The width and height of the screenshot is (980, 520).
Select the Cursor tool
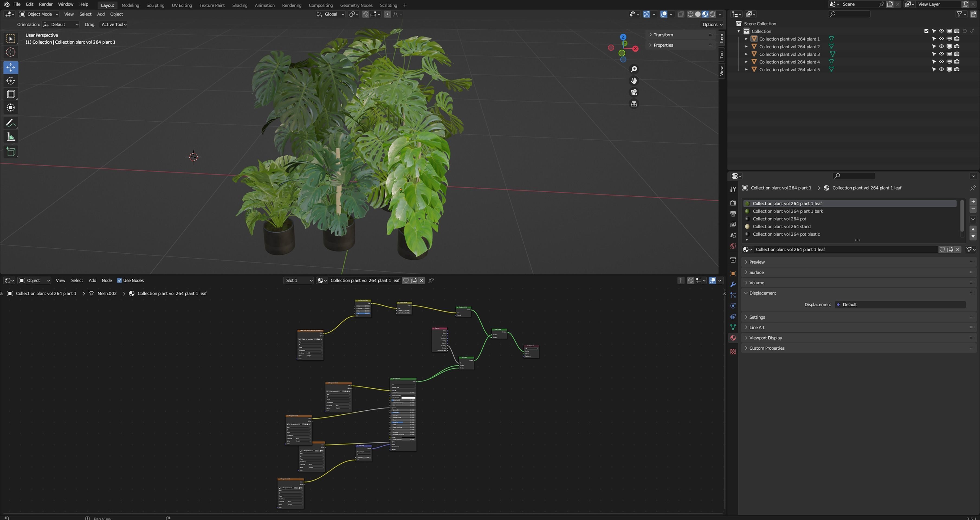click(11, 52)
